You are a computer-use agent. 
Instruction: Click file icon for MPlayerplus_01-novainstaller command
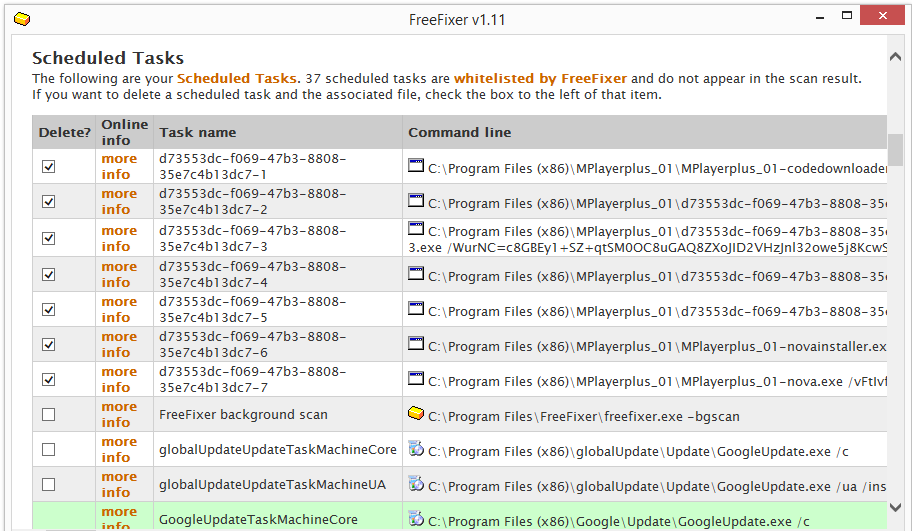click(416, 343)
